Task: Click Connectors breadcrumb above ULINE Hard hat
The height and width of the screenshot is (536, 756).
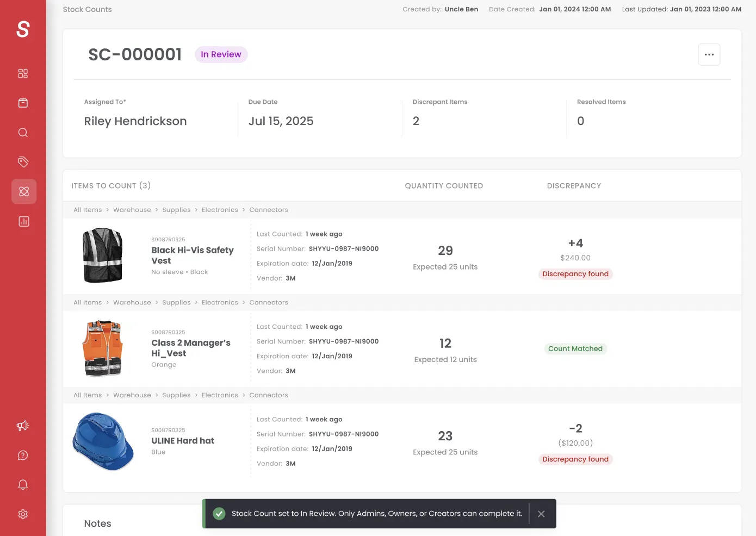Action: click(269, 395)
